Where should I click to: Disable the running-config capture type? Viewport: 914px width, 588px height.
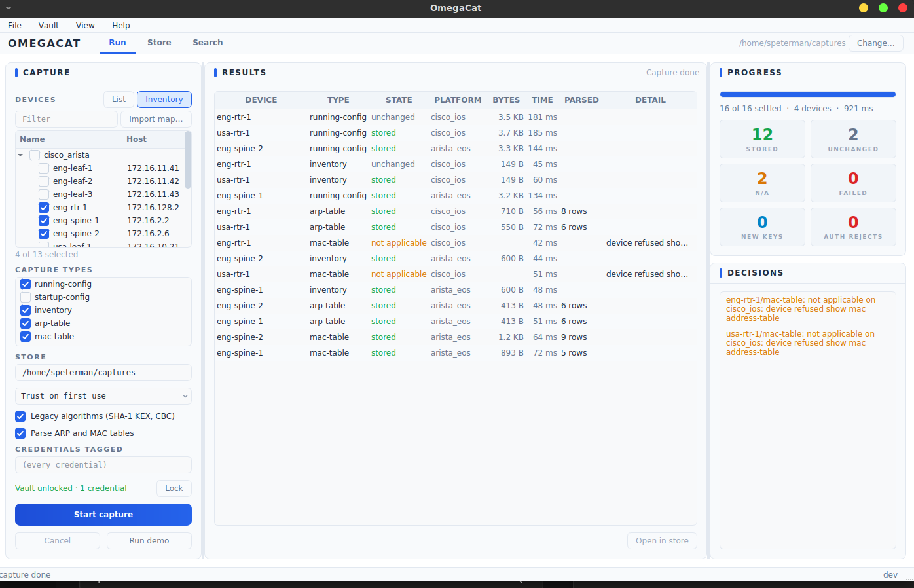tap(26, 284)
